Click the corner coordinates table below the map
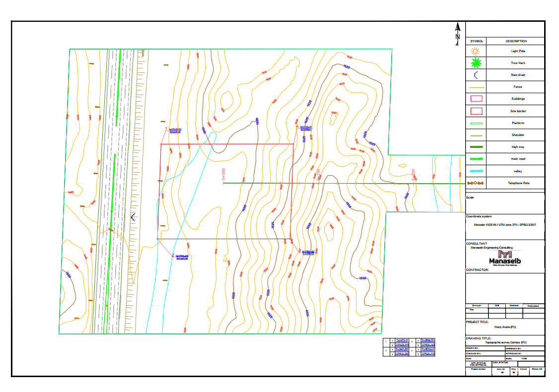Screen dimensions: 559x392 point(410,347)
